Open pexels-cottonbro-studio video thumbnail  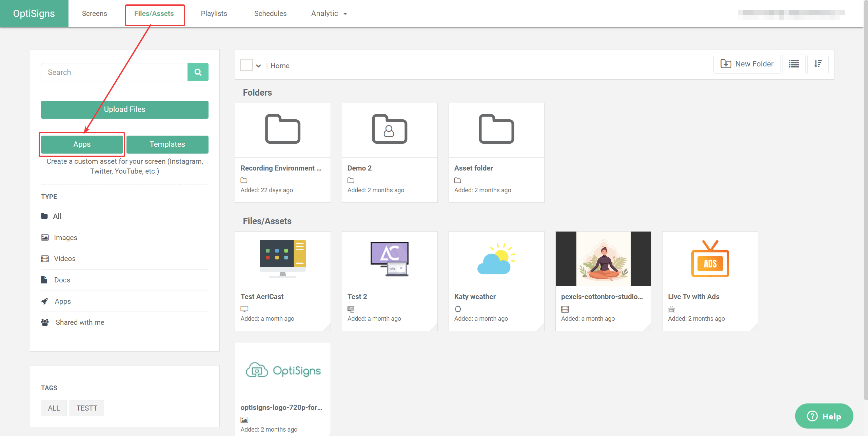(x=603, y=259)
